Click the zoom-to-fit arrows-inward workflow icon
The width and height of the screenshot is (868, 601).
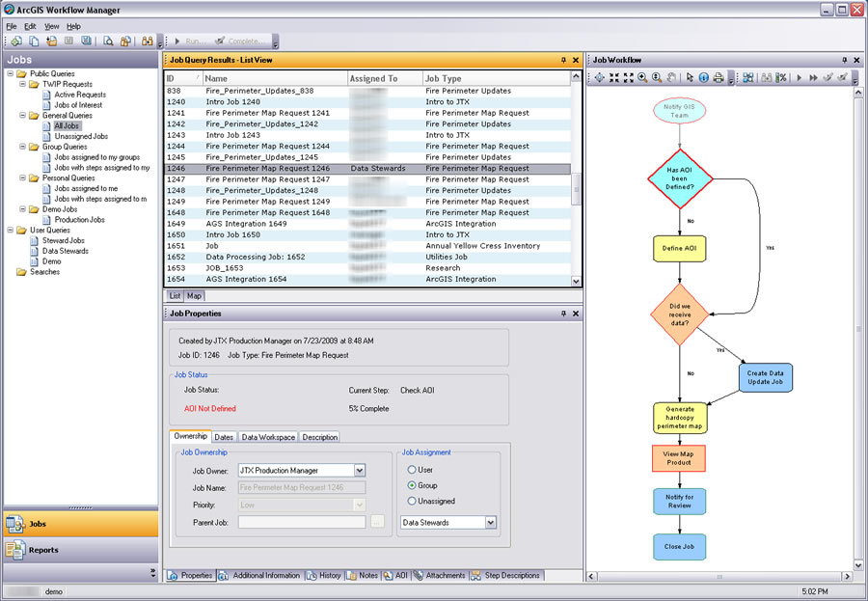[614, 78]
